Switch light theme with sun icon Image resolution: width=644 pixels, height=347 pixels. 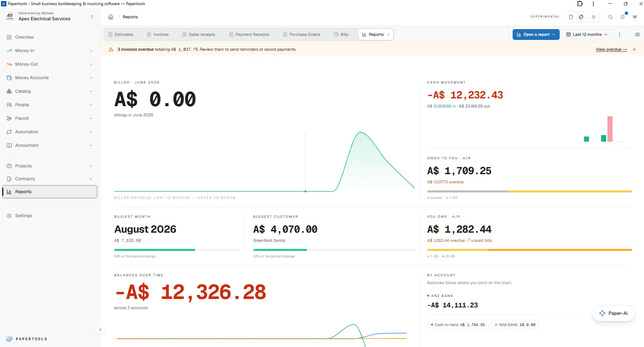coord(594,17)
